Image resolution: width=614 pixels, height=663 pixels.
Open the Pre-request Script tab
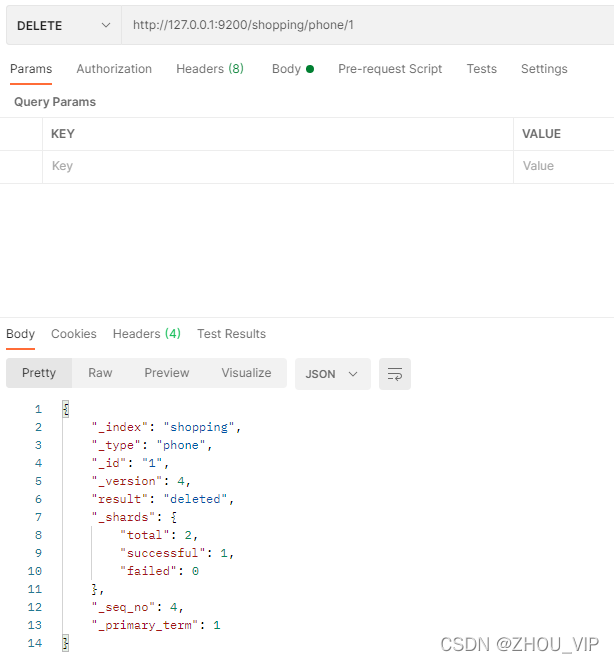(x=390, y=69)
